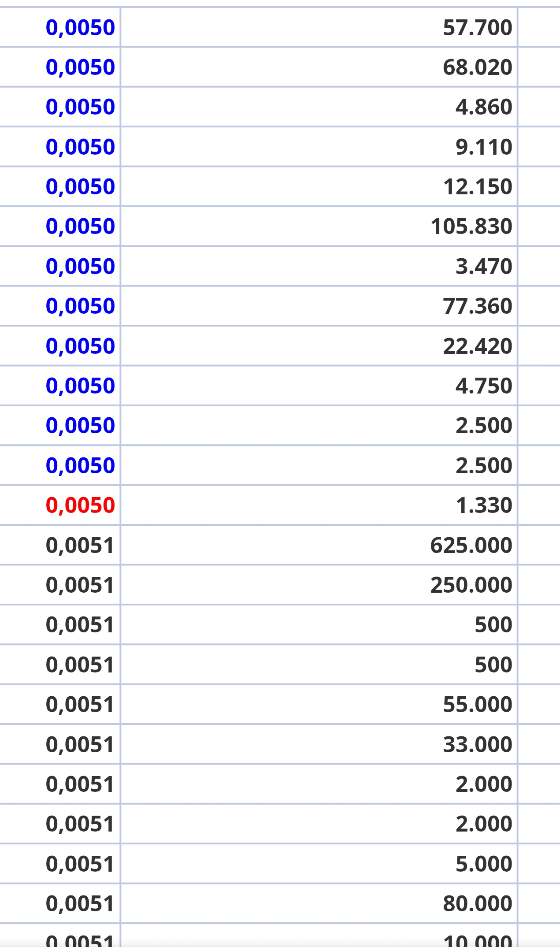
Task: Click the 4.860 volume value
Action: [x=483, y=107]
